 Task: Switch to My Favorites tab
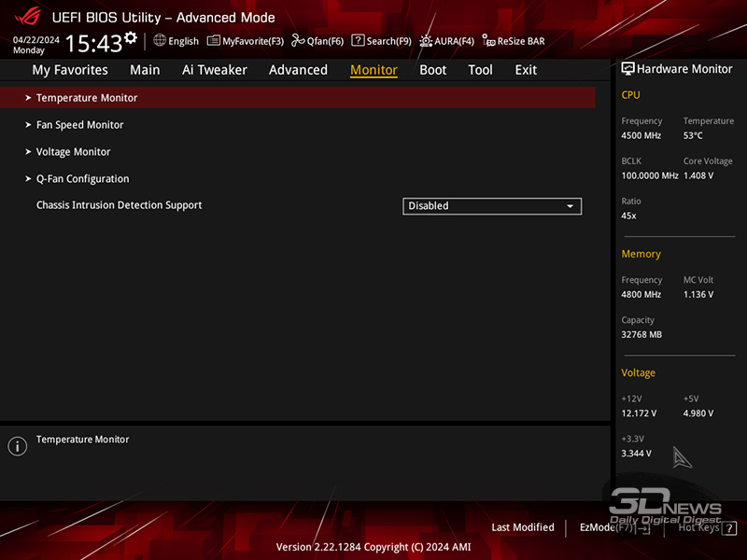click(x=70, y=70)
